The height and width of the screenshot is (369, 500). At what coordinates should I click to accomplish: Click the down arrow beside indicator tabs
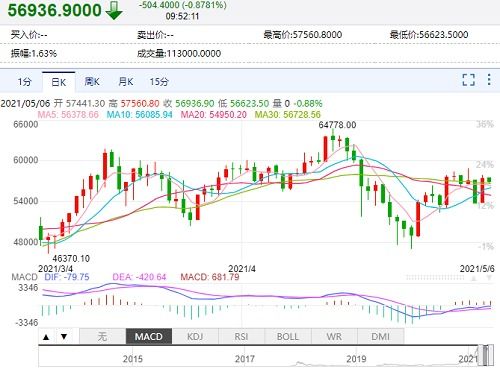(x=64, y=337)
